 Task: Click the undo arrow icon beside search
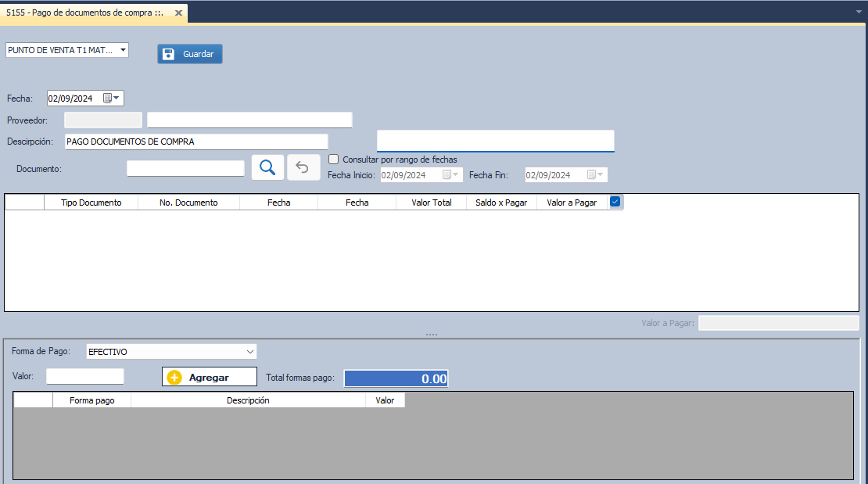tap(303, 167)
